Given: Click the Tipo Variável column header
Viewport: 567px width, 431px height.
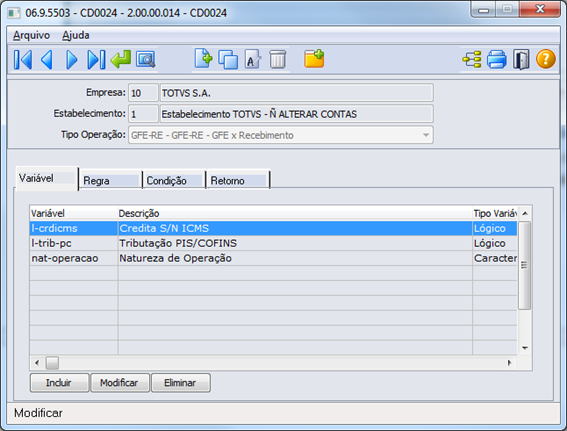Looking at the screenshot, I should [x=495, y=213].
